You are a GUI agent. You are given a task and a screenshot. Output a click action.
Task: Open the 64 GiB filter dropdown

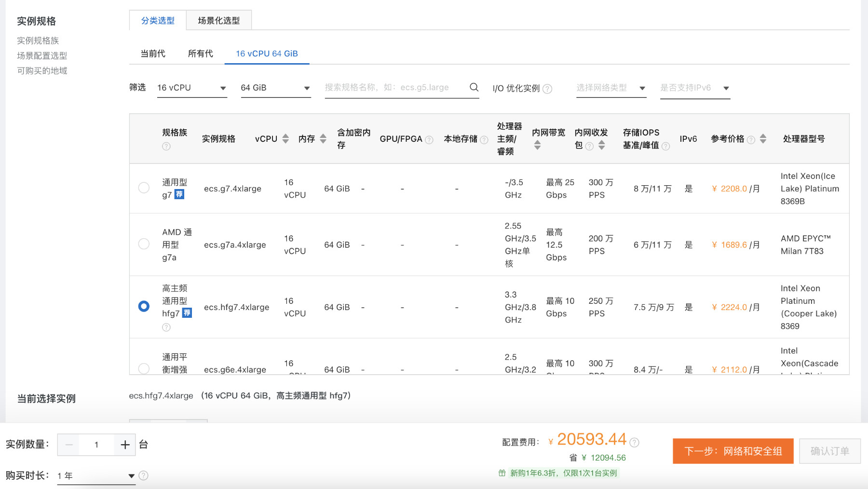pyautogui.click(x=275, y=88)
